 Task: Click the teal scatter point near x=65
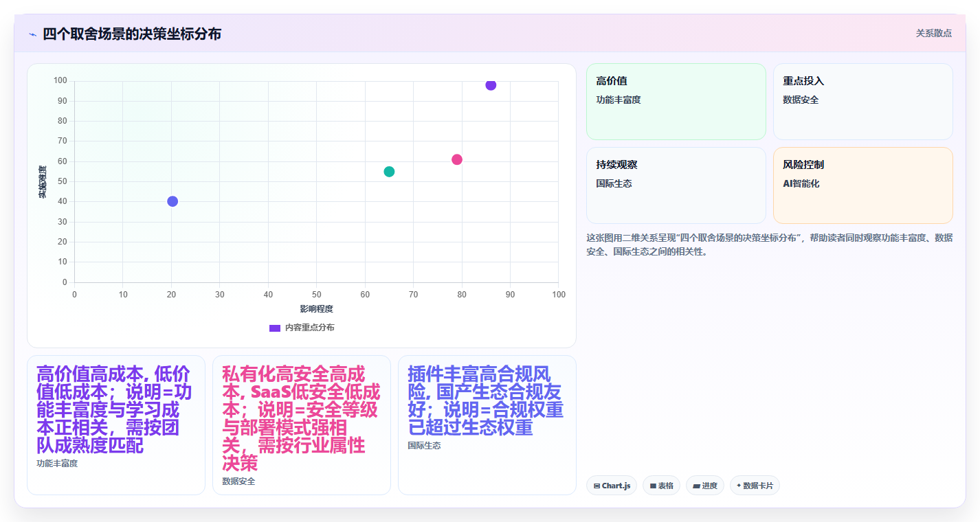pos(389,172)
